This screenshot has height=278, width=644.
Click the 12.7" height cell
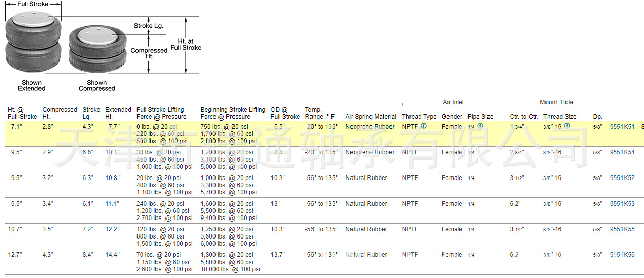(x=14, y=255)
